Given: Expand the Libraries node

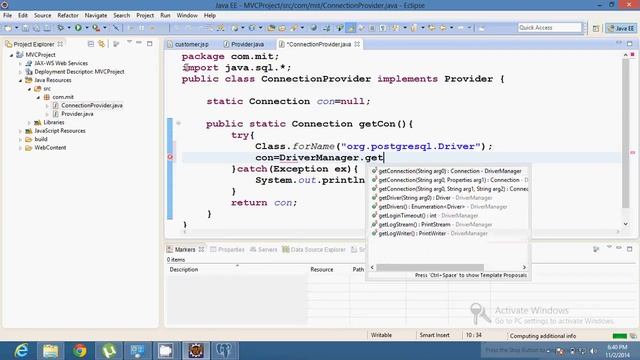Looking at the screenshot, I should coord(29,122).
